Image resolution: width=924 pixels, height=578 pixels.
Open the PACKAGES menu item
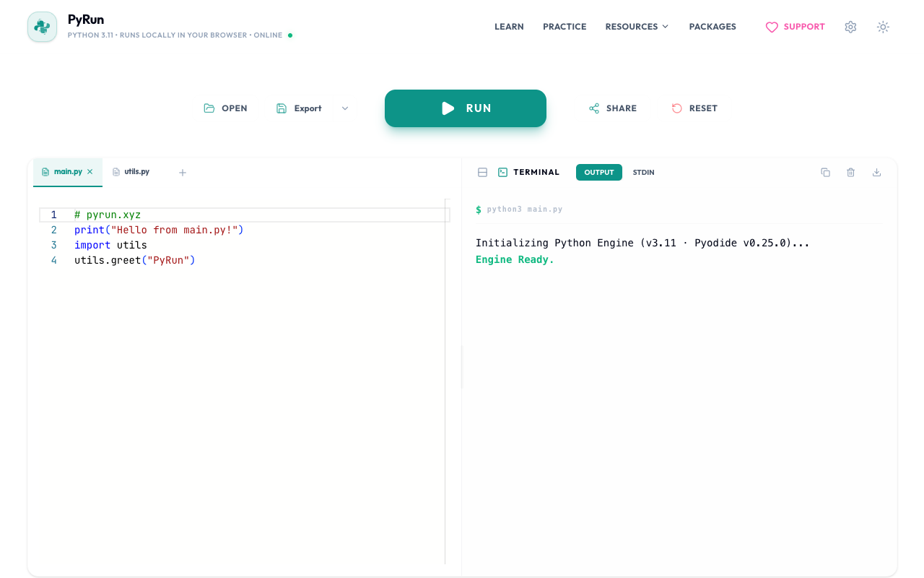click(x=712, y=27)
